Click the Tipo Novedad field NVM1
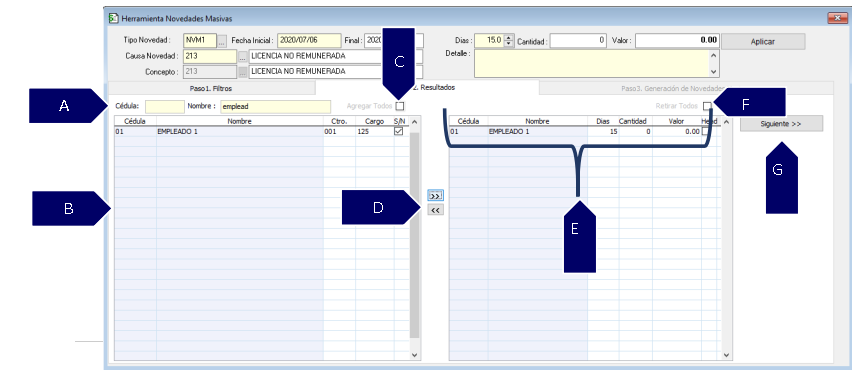 200,41
